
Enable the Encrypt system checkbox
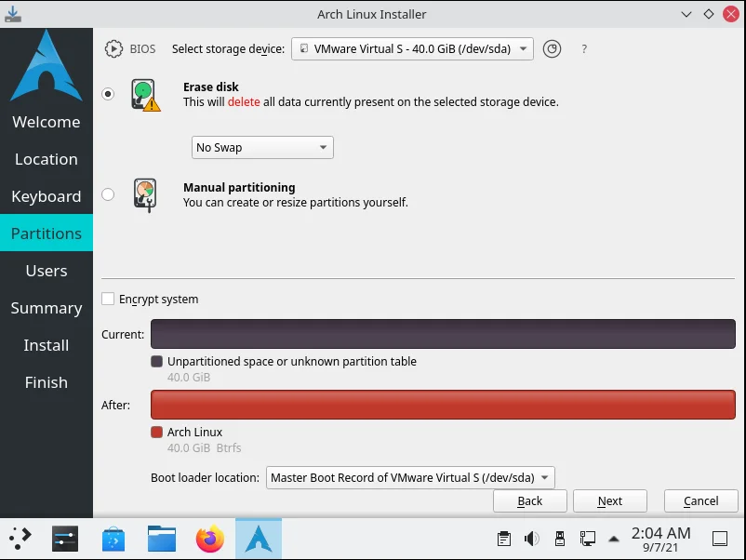pyautogui.click(x=109, y=299)
